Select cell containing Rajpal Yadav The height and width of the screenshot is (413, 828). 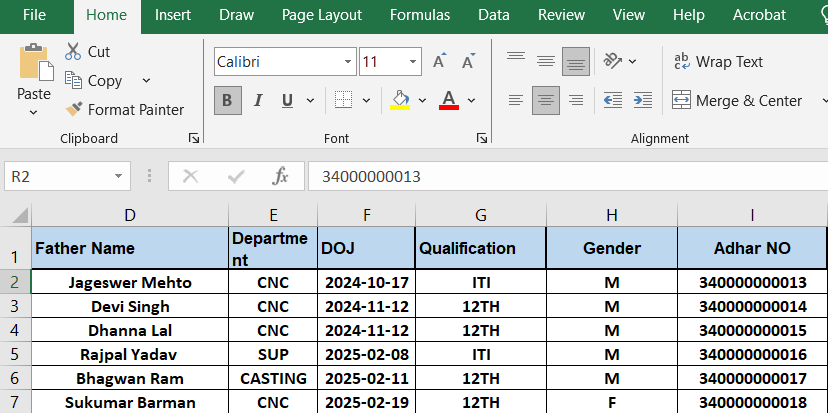[130, 354]
